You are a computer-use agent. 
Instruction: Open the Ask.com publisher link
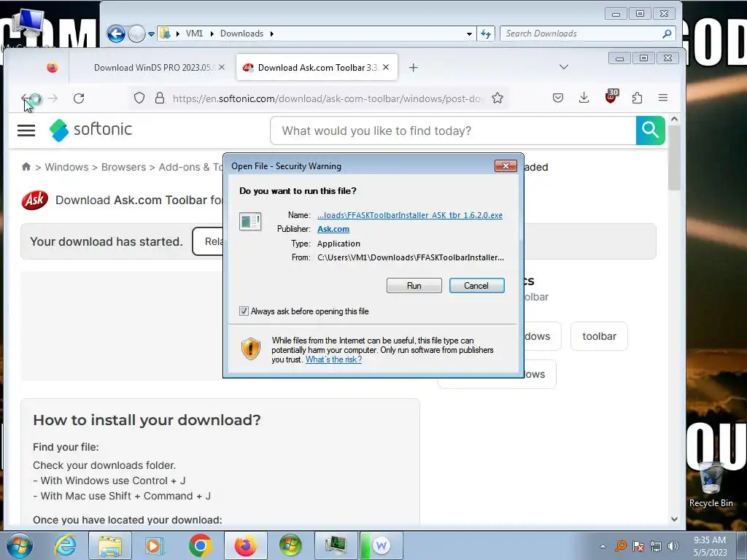333,229
